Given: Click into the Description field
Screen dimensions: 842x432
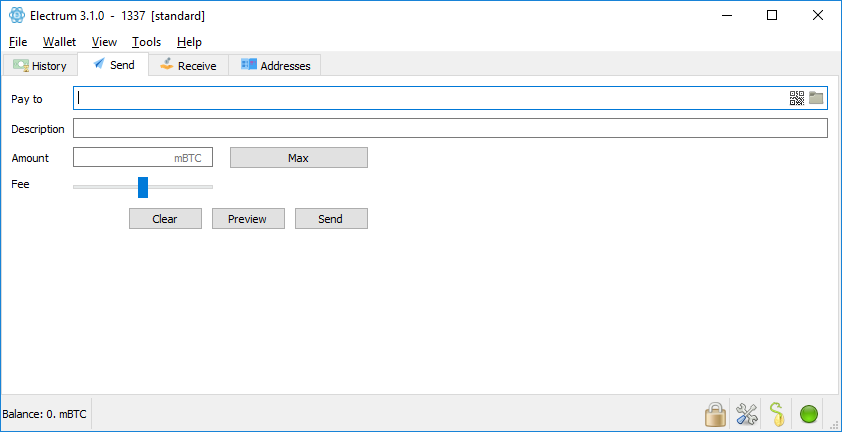Looking at the screenshot, I should (451, 128).
